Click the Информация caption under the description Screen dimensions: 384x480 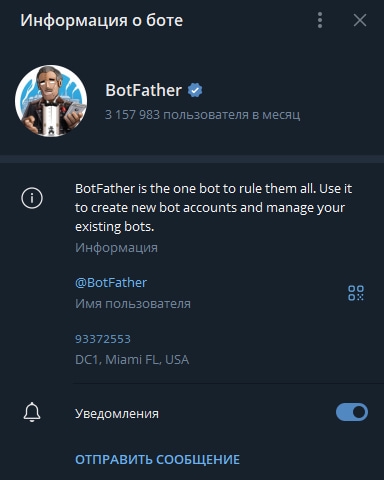[x=116, y=248]
